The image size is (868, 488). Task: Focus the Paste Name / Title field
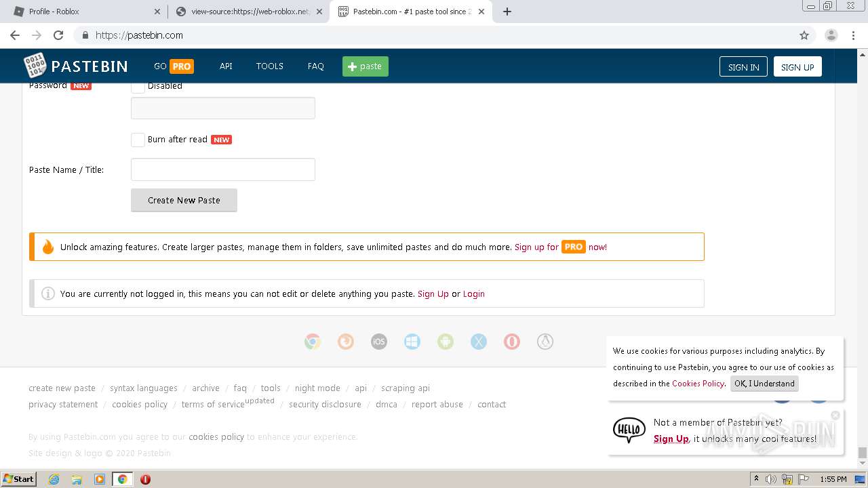(223, 169)
